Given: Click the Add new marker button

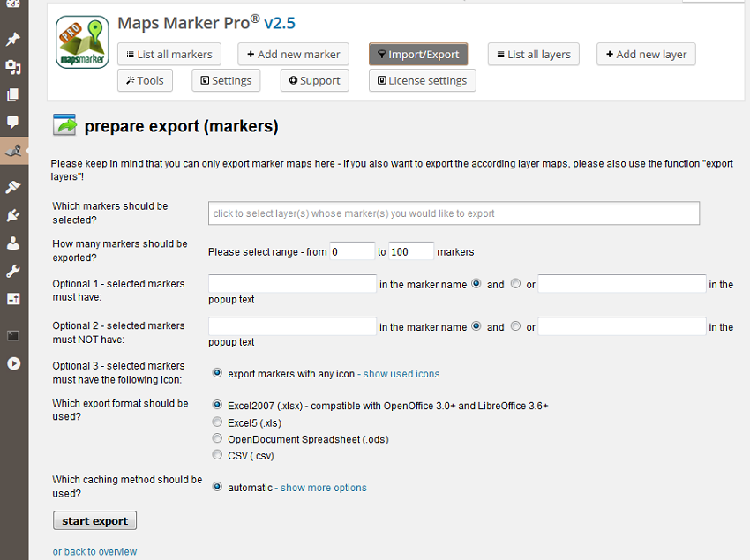Looking at the screenshot, I should coord(293,54).
